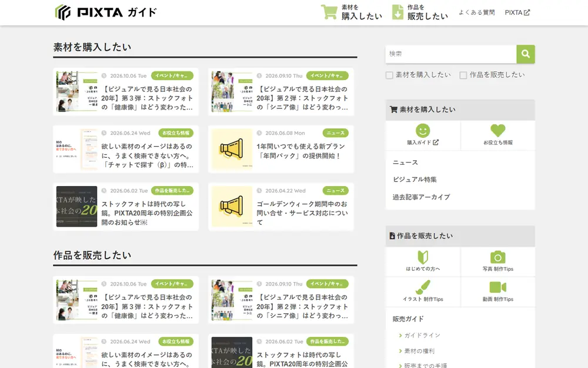Open the ビジュアル特集 sidebar menu item
This screenshot has height=368, width=588.
click(x=415, y=180)
